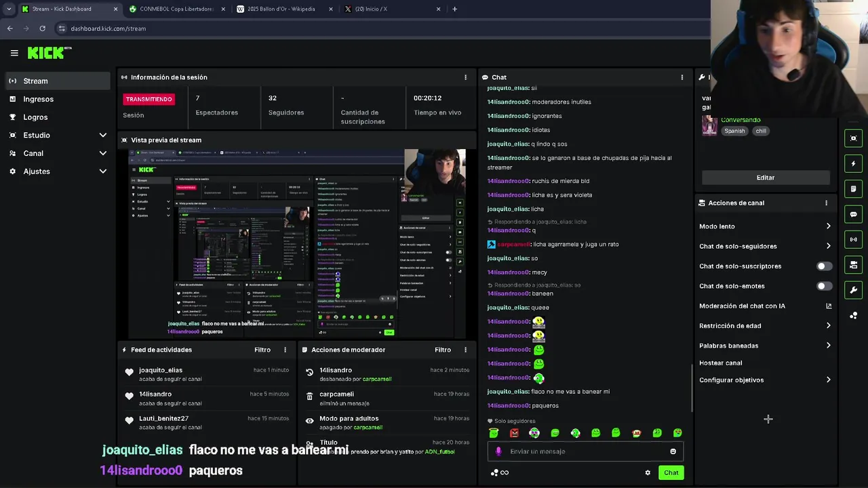
Task: Open Logros in the sidebar
Action: pos(58,117)
